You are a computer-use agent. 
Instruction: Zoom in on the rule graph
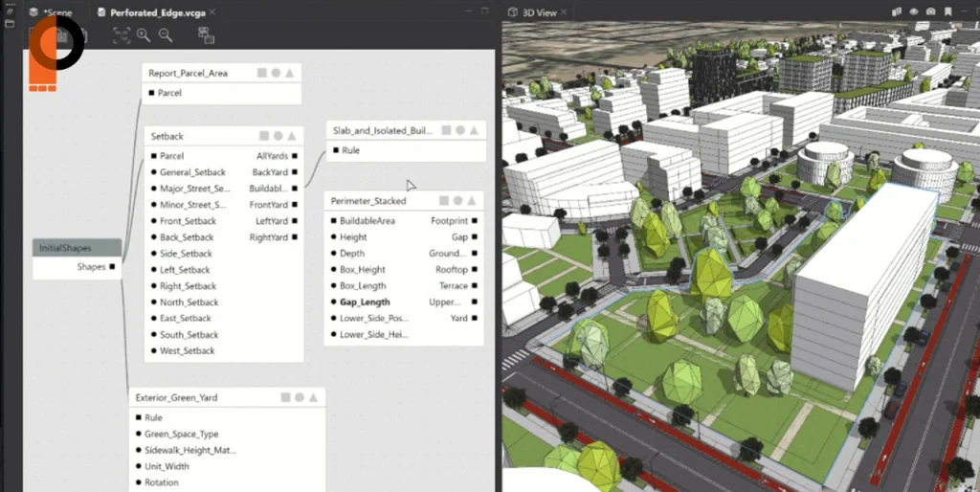144,34
